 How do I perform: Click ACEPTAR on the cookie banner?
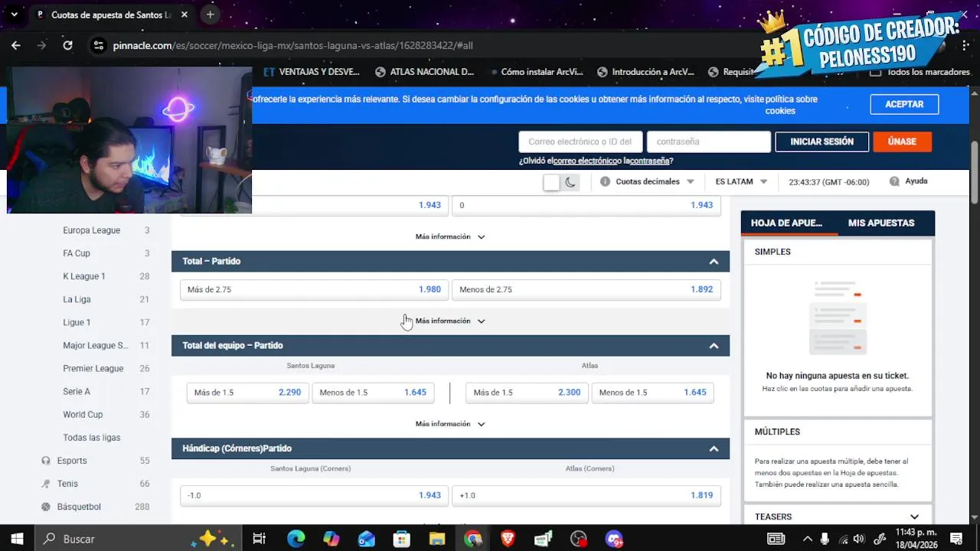[904, 104]
